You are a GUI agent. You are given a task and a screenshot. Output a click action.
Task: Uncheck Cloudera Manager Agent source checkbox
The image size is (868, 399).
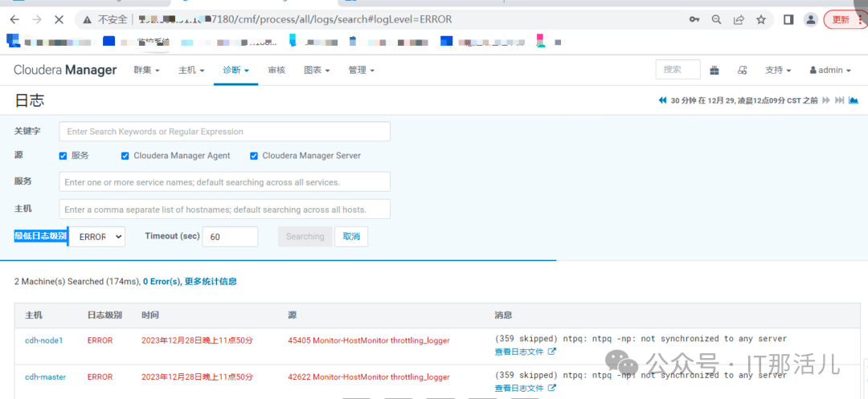point(125,156)
